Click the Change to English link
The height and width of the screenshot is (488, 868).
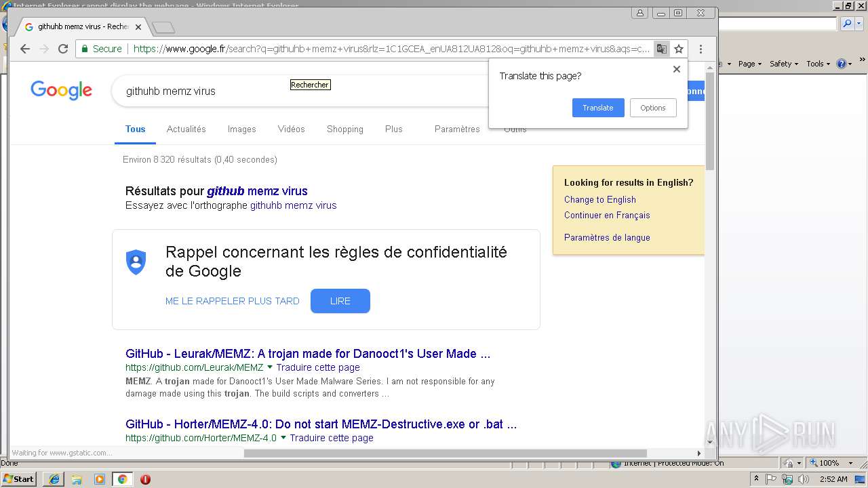pos(600,199)
